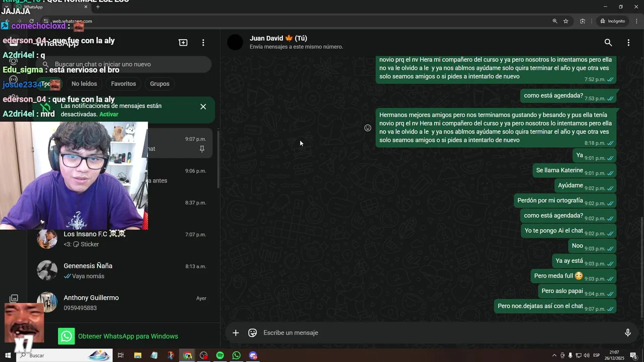This screenshot has height=362, width=644.
Task: Open Juan David contact header
Action: click(296, 42)
